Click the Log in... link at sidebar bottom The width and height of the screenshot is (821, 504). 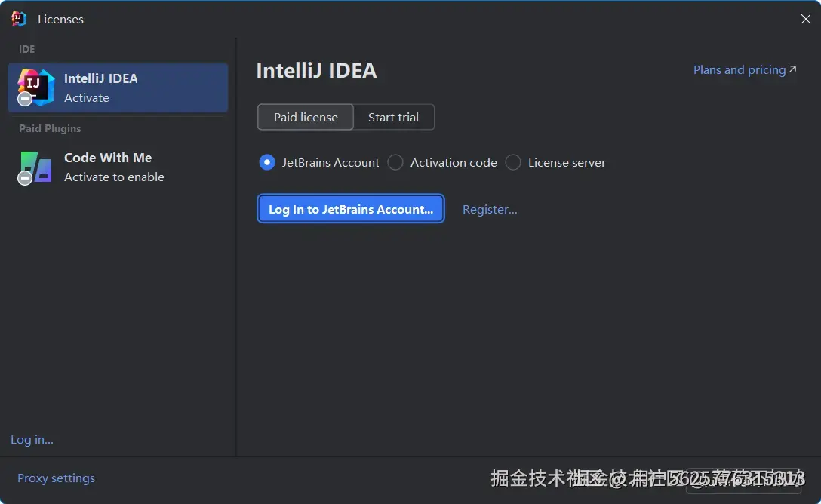pyautogui.click(x=32, y=439)
